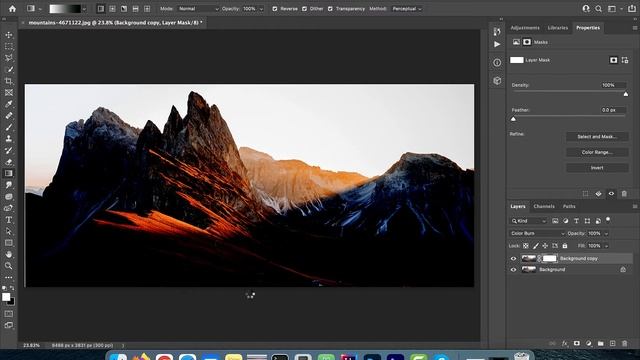Select the Gradient tool in the toolbar
Screen dimensions: 640x360
coord(9,173)
